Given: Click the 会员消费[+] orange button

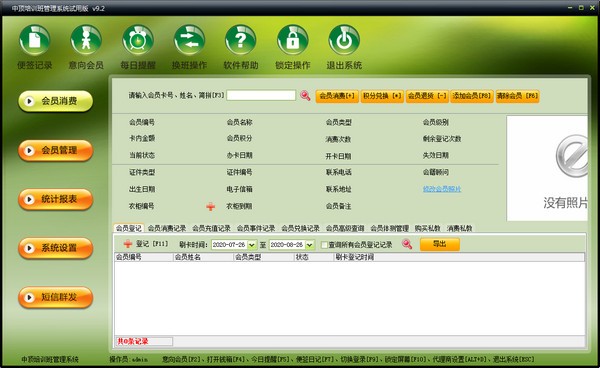Looking at the screenshot, I should click(x=337, y=96).
